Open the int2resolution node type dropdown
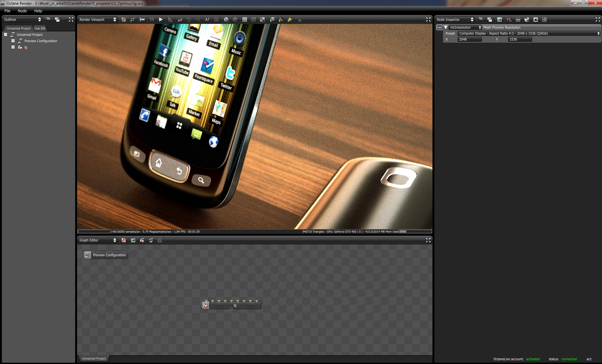Screen dimensions: 602x364 [x=465, y=27]
